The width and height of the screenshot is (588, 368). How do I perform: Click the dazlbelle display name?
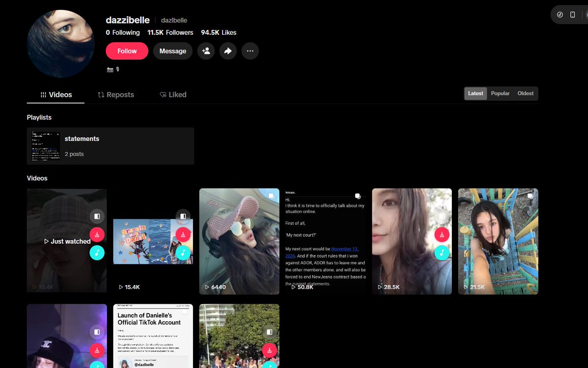tap(174, 21)
